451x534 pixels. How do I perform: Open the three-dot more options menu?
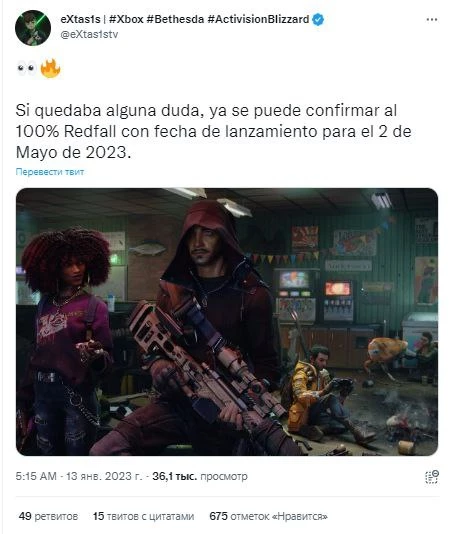click(x=432, y=20)
